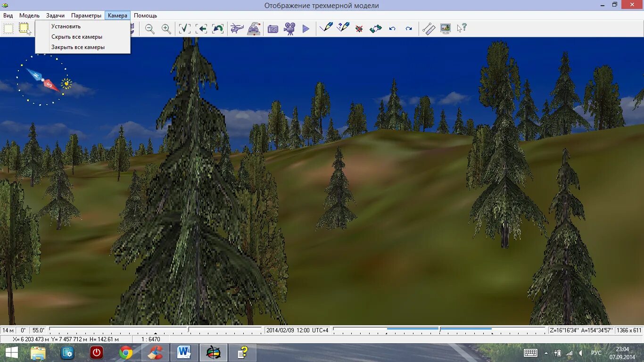Open the Модель menu

(29, 16)
